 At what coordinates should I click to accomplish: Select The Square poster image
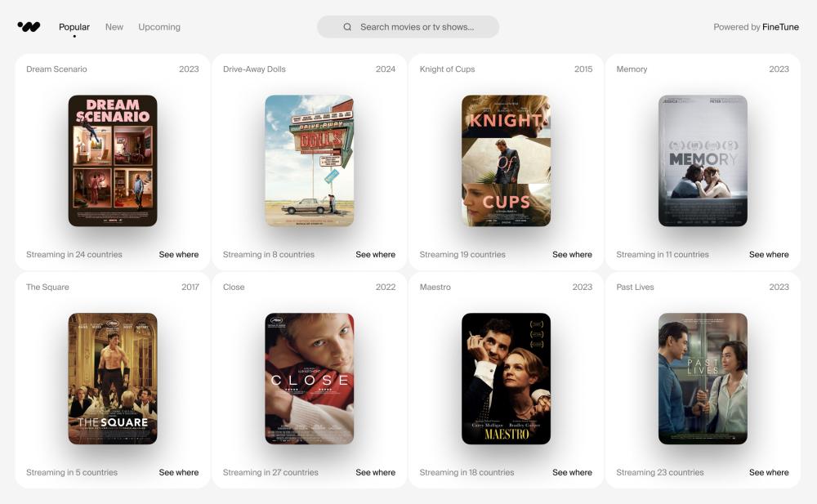[x=113, y=378]
